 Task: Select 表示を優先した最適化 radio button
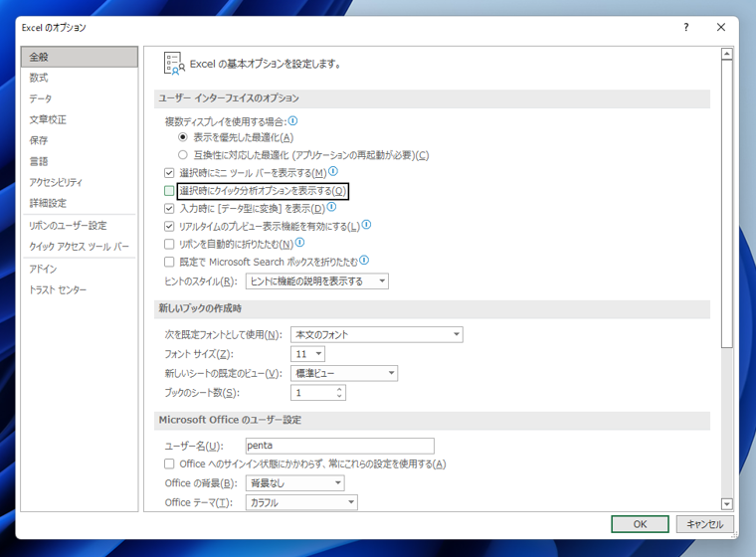coord(183,137)
